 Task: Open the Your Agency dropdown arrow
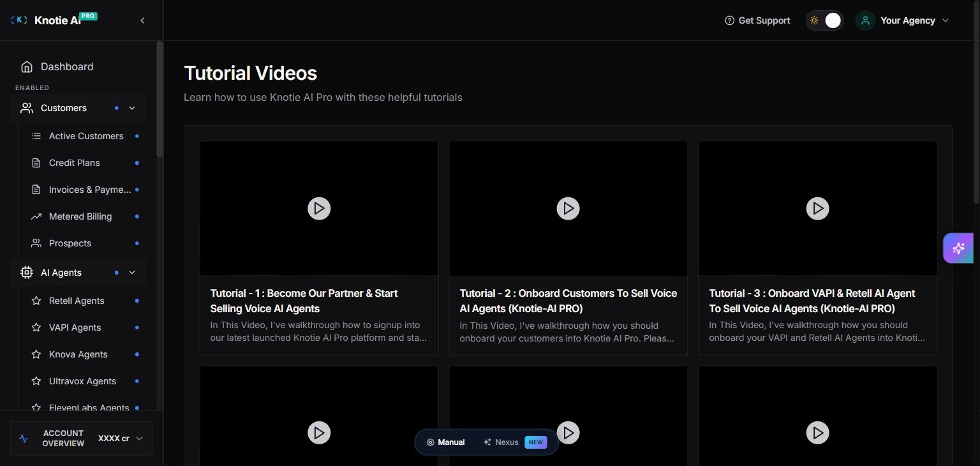(x=946, y=20)
